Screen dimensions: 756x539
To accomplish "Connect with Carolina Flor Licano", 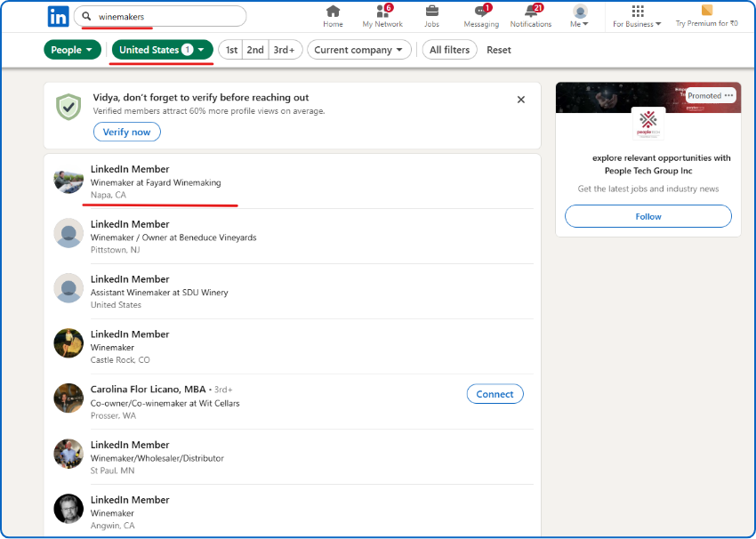I will pos(495,394).
